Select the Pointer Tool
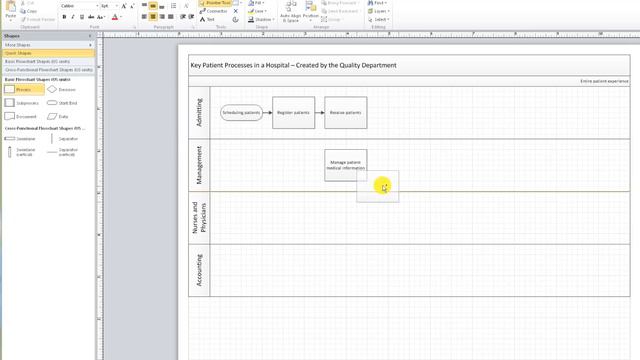This screenshot has height=360, width=640. click(215, 3)
